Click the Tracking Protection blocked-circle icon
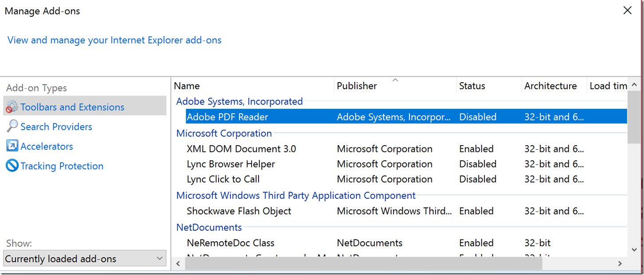Image resolution: width=644 pixels, height=275 pixels. [12, 166]
